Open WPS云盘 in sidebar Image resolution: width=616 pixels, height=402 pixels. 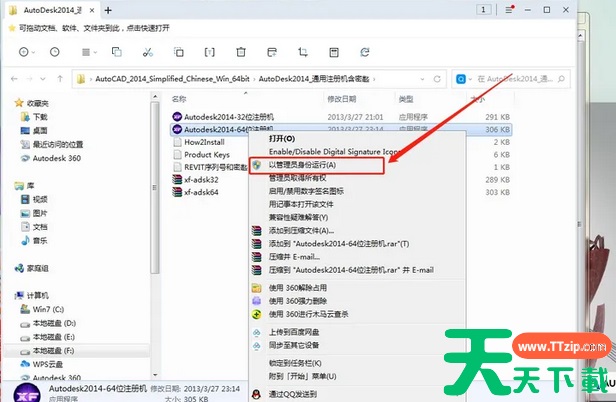[48, 364]
